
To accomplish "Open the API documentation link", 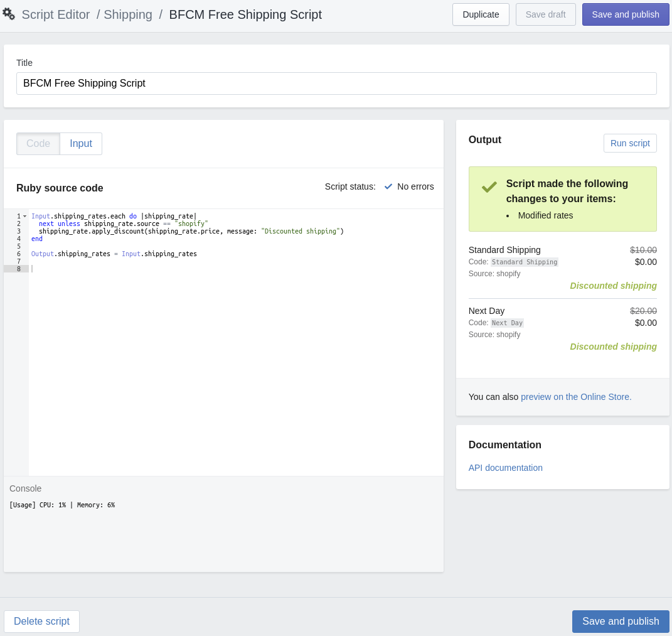I will [x=505, y=468].
